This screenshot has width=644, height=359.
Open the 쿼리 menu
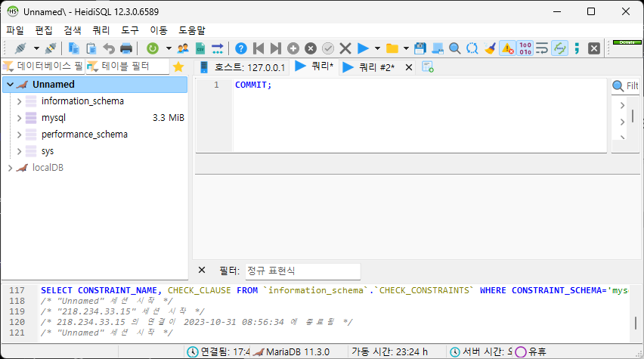pyautogui.click(x=101, y=30)
